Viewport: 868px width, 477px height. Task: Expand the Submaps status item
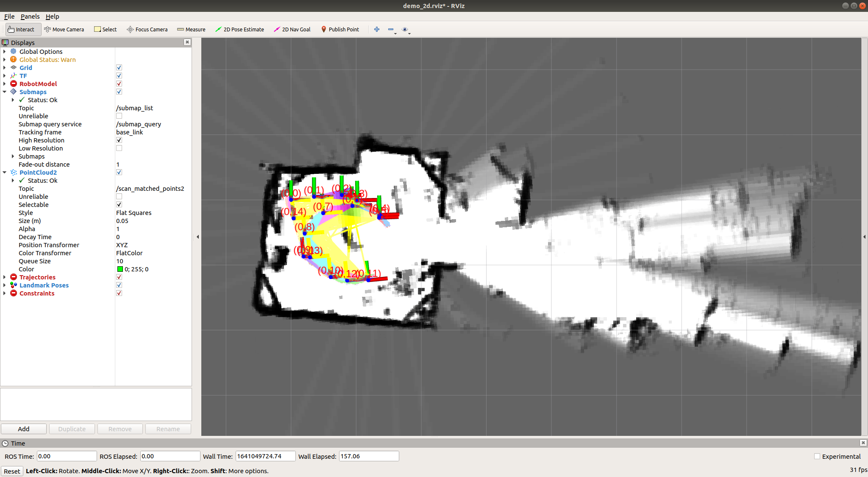coord(13,100)
